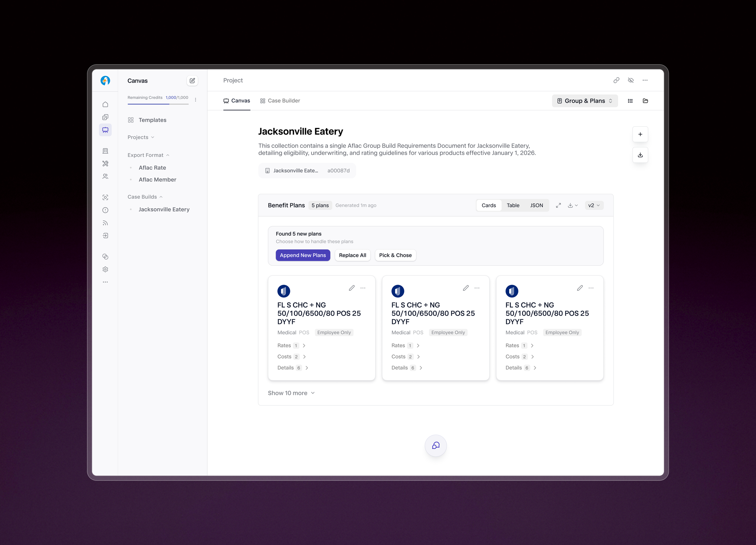Click the expand fullscreen arrows icon

point(558,206)
